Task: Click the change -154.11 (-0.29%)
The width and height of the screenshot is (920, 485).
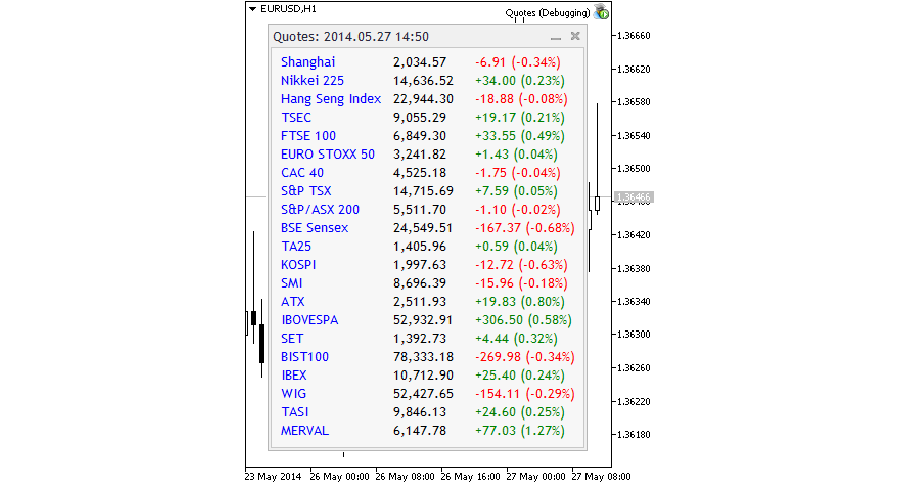Action: [x=525, y=394]
